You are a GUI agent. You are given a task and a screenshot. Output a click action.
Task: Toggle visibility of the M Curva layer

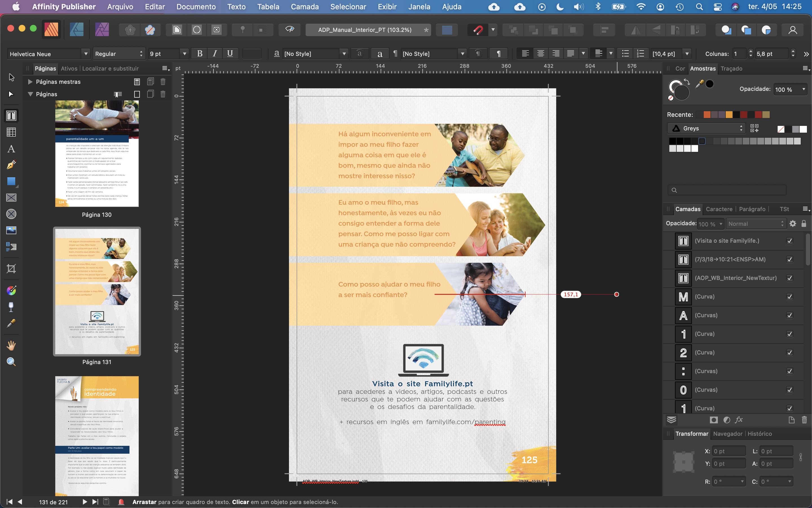coord(789,297)
